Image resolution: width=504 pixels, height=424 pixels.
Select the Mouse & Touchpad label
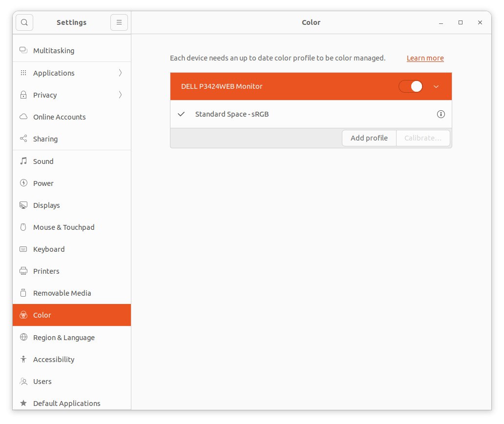click(x=63, y=227)
